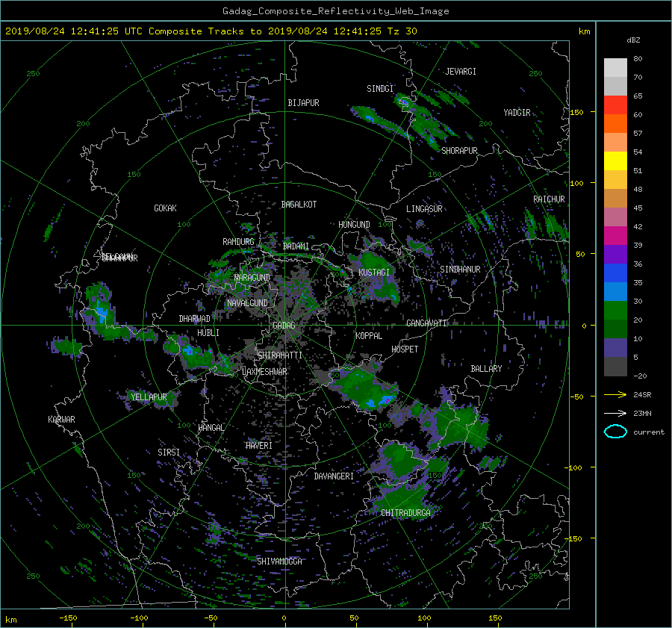Pick the pink 42–45 dBZ swatch

pyautogui.click(x=615, y=217)
